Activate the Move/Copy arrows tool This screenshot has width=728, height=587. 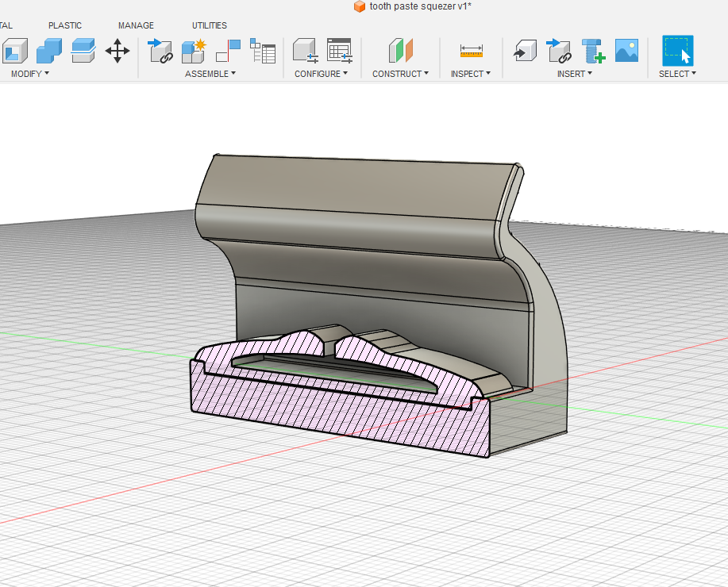(x=117, y=51)
